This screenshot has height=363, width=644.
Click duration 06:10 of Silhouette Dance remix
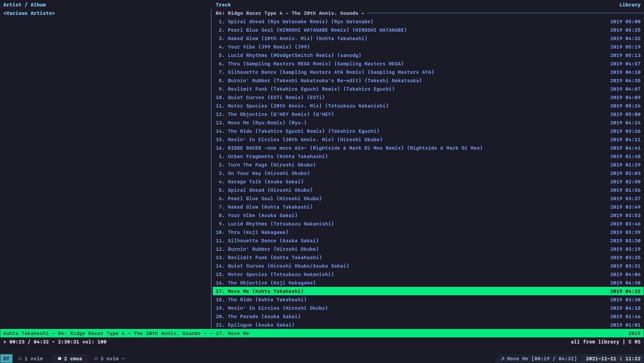[633, 72]
